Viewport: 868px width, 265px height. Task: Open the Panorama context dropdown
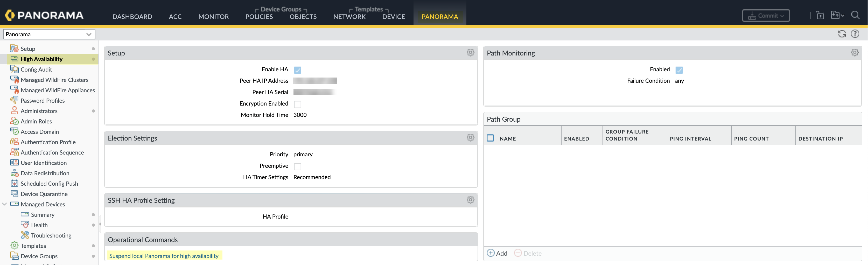coord(49,34)
